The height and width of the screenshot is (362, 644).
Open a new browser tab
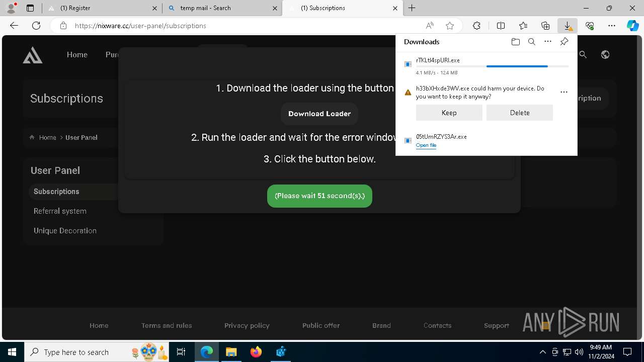pos(412,8)
